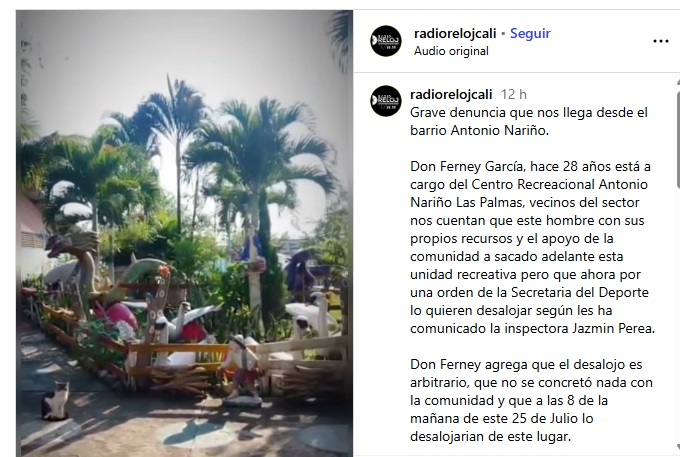Image resolution: width=680 pixels, height=457 pixels.
Task: Click the caption paragraph mentioning 25 de Julio
Action: 531,400
